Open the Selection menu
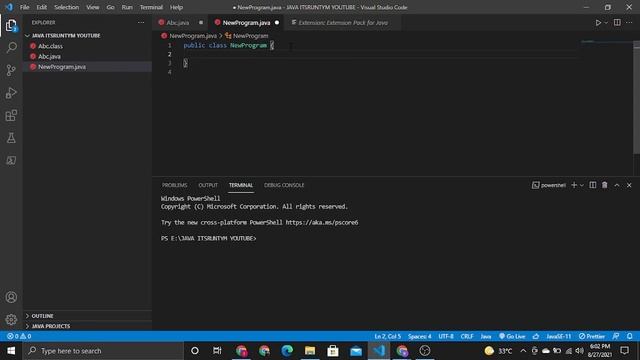This screenshot has height=360, width=640. pos(67,7)
